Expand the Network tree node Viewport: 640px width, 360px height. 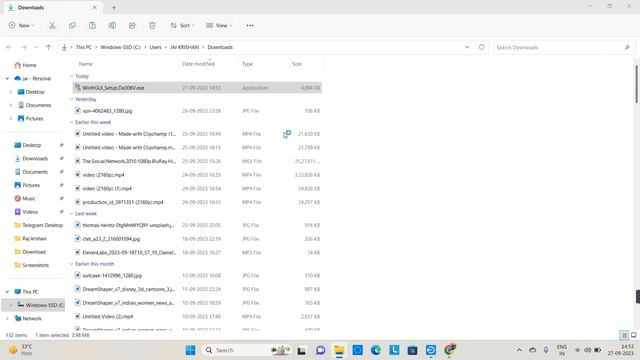(x=7, y=318)
